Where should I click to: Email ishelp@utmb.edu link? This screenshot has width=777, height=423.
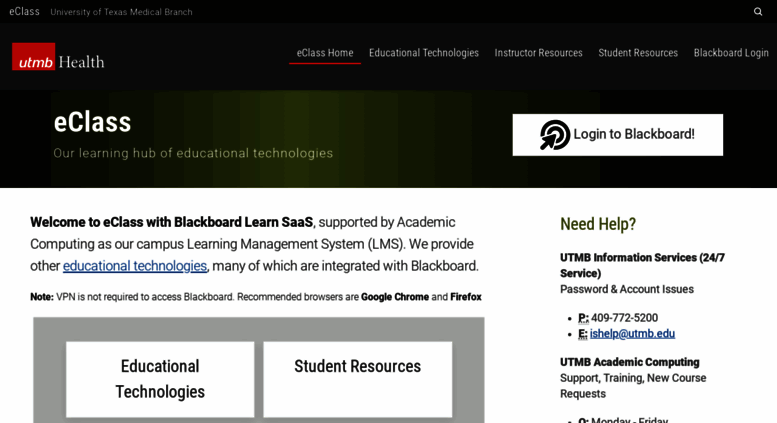[x=632, y=334]
